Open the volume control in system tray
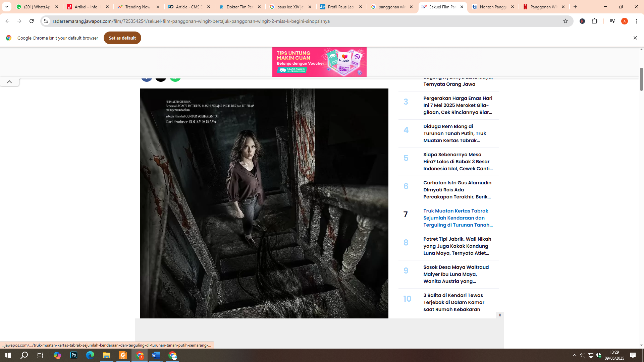The height and width of the screenshot is (362, 644). [582, 355]
